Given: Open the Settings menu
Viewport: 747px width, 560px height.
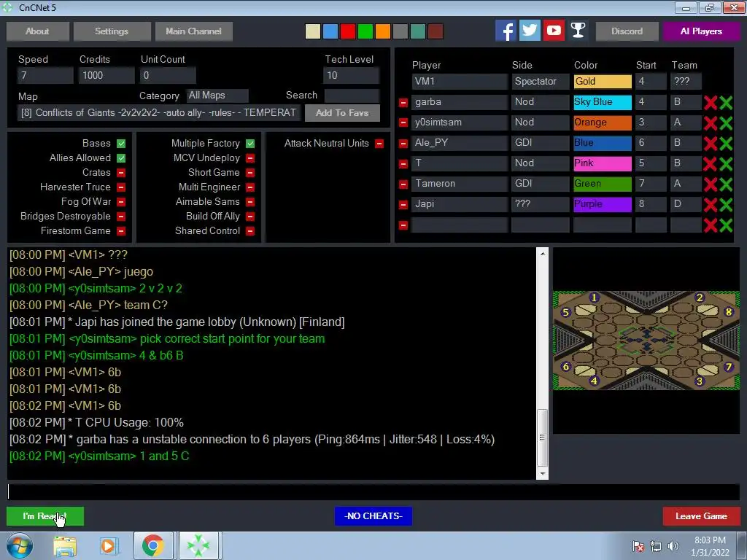Looking at the screenshot, I should click(112, 31).
